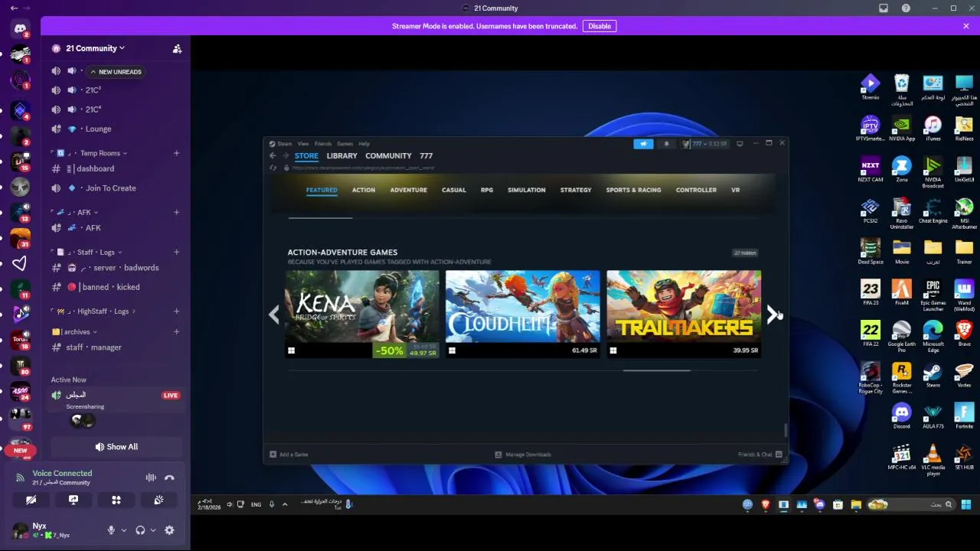This screenshot has width=980, height=551.
Task: Open Stremio desktop shortcut
Action: click(x=871, y=86)
